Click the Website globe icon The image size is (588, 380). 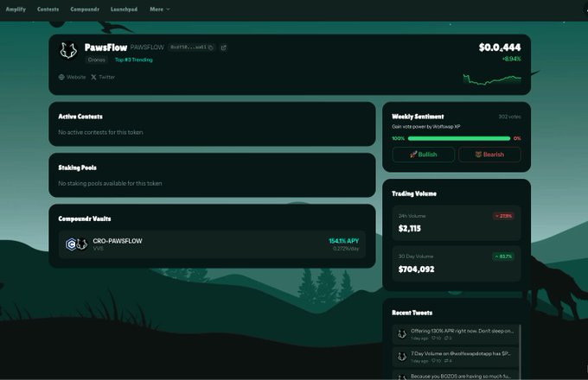[61, 77]
